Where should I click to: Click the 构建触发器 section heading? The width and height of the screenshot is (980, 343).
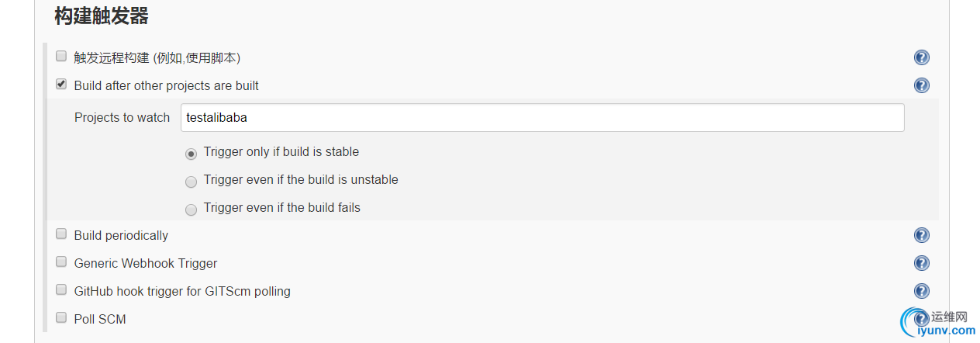(x=102, y=16)
